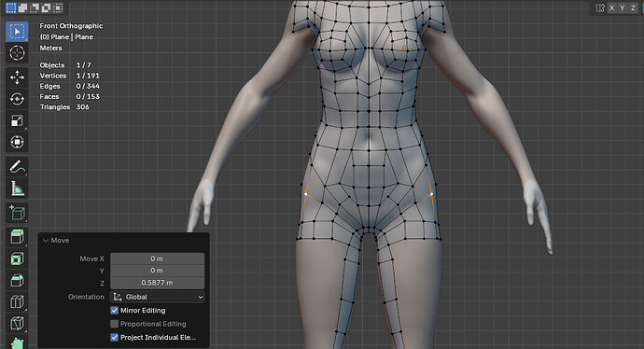Click the Objects 1 / 7 statistic
Image resolution: width=644 pixels, height=349 pixels.
[65, 65]
